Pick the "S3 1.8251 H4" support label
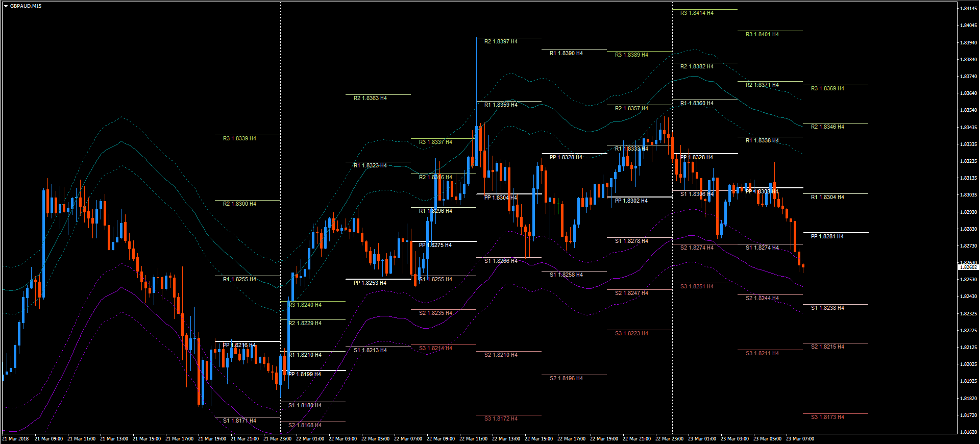 [697, 287]
